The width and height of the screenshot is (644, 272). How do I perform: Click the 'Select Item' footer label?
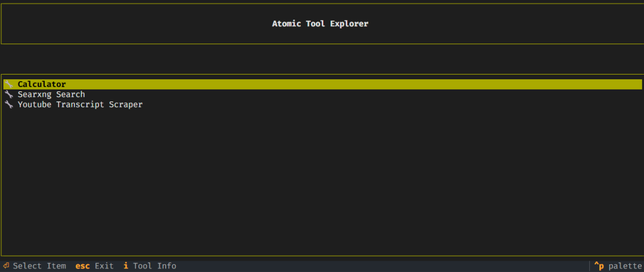click(39, 266)
